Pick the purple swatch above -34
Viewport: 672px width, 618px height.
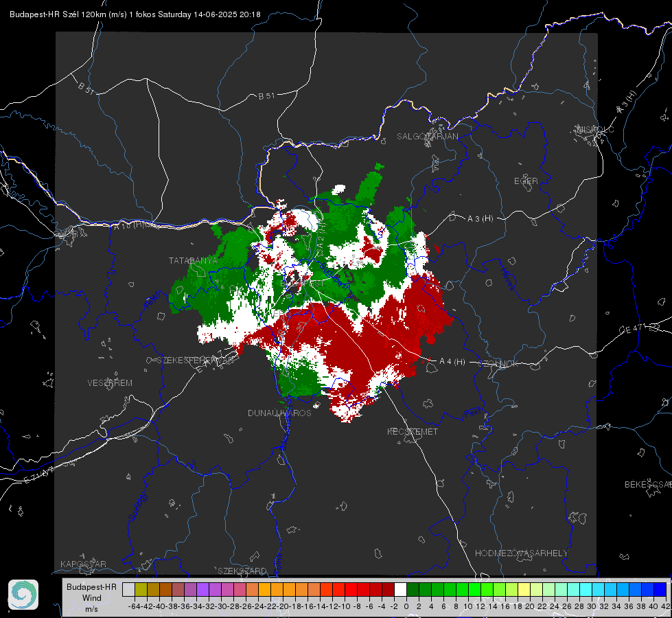[x=202, y=589]
